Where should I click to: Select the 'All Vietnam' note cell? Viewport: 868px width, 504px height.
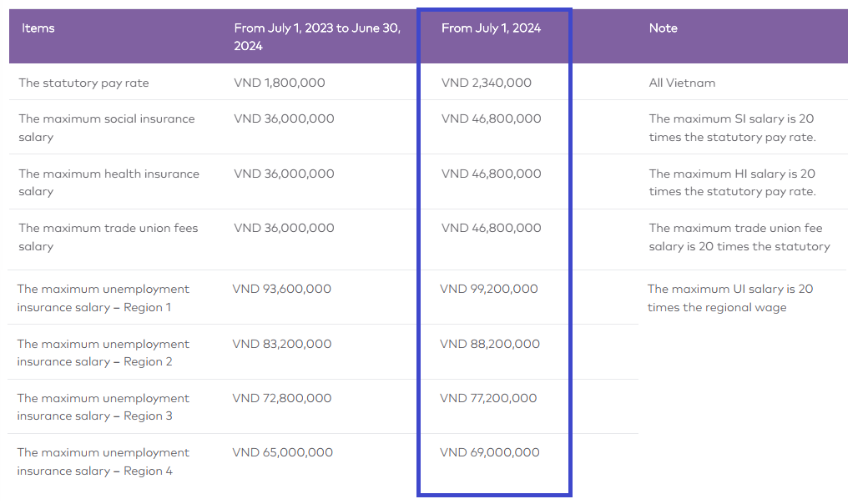click(682, 83)
